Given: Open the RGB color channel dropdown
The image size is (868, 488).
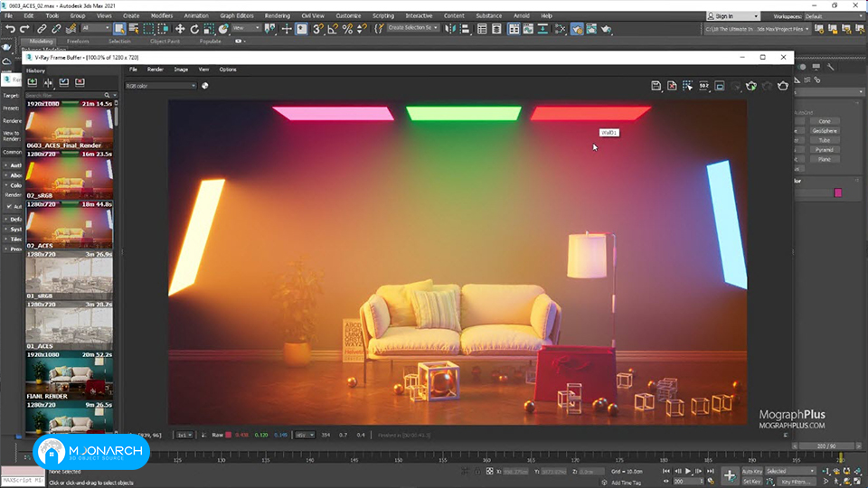Looking at the screenshot, I should [x=161, y=86].
